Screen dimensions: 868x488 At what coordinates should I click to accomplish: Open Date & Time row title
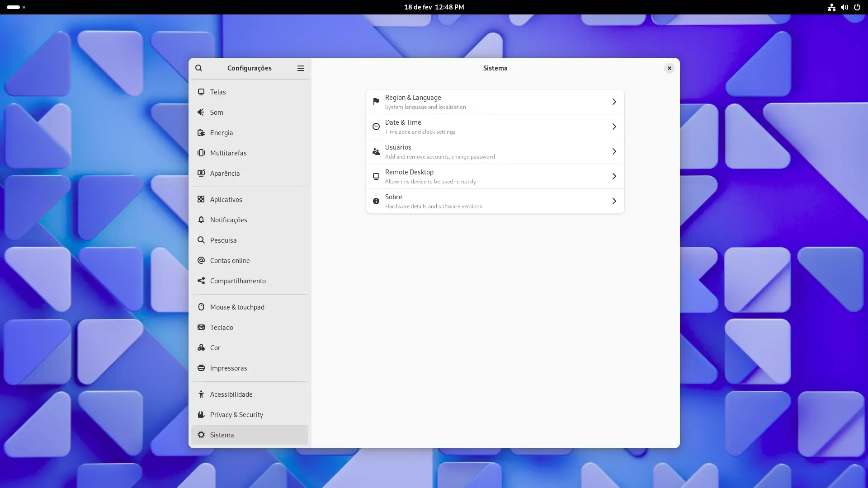[403, 122]
